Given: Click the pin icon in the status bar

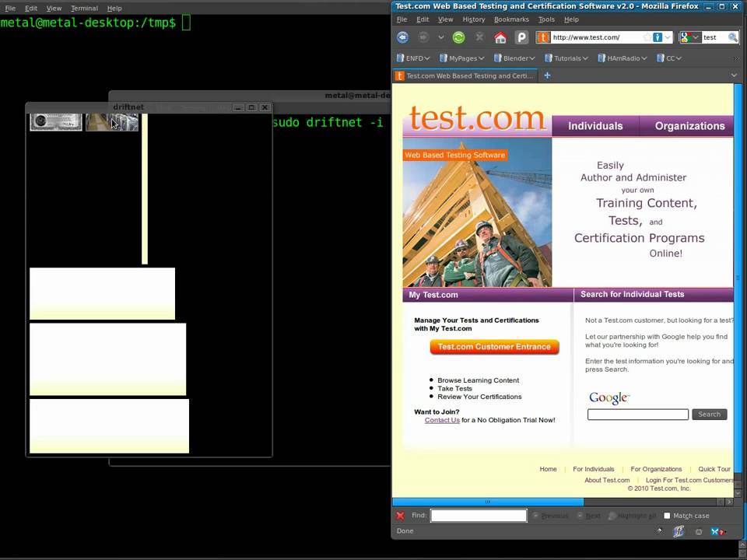Looking at the screenshot, I should (659, 530).
